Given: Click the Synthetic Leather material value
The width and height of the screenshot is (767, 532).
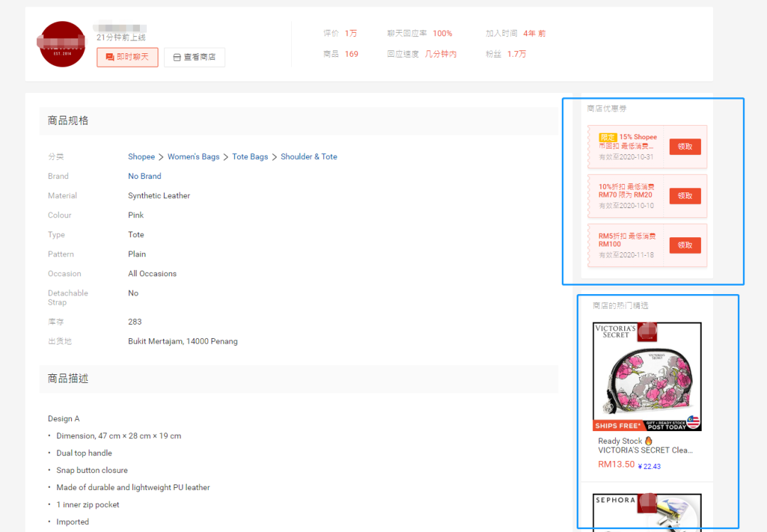Looking at the screenshot, I should pyautogui.click(x=159, y=196).
